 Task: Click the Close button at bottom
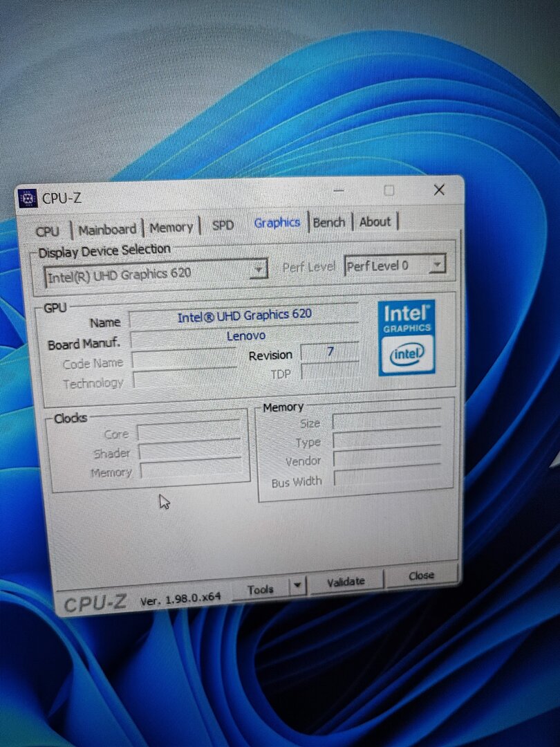422,575
